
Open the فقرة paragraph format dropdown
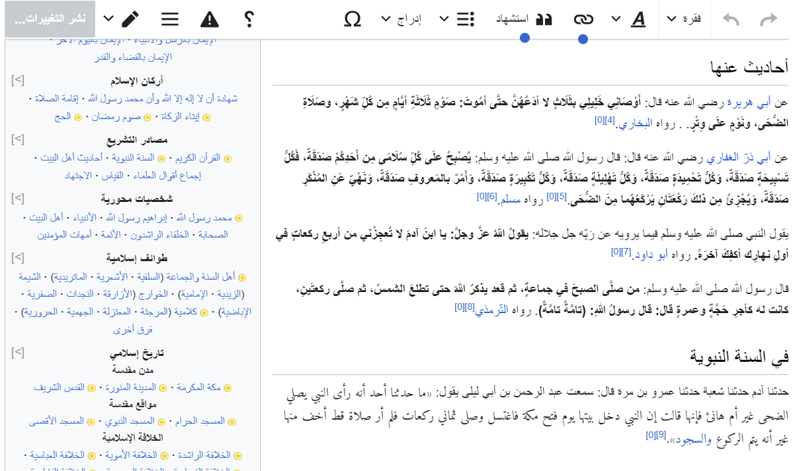tap(684, 19)
